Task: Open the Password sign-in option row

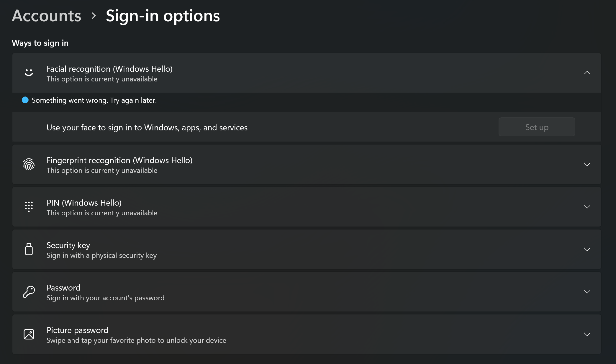Action: pos(295,292)
